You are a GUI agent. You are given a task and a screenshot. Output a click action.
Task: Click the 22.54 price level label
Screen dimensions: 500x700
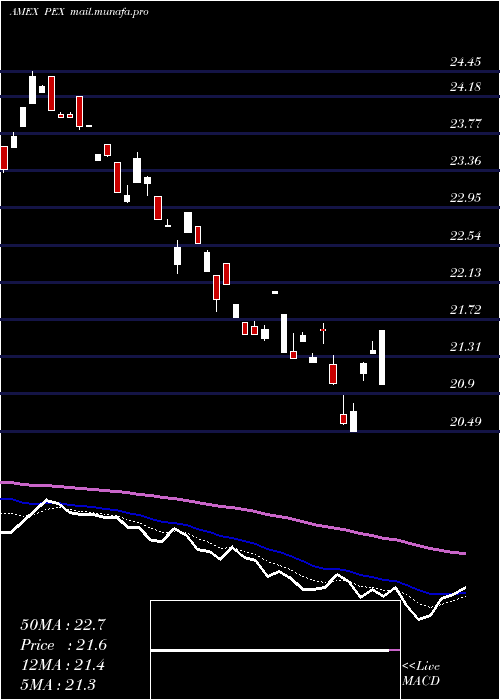tap(465, 236)
